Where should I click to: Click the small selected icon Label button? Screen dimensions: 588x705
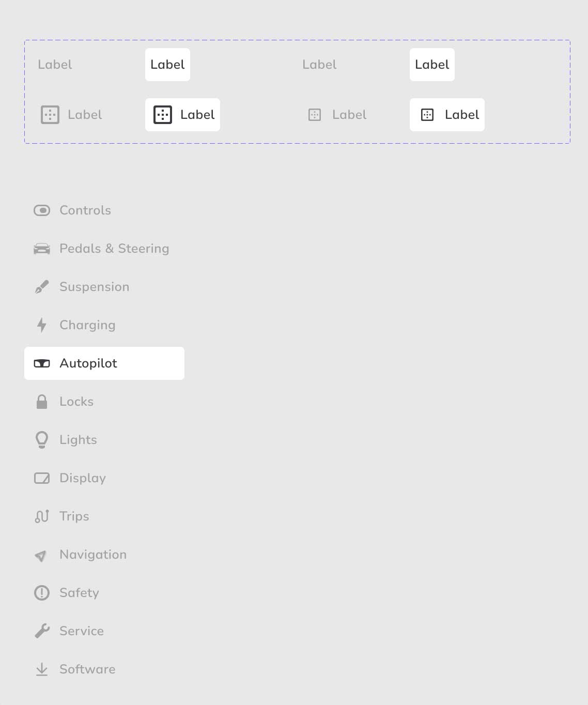point(447,115)
